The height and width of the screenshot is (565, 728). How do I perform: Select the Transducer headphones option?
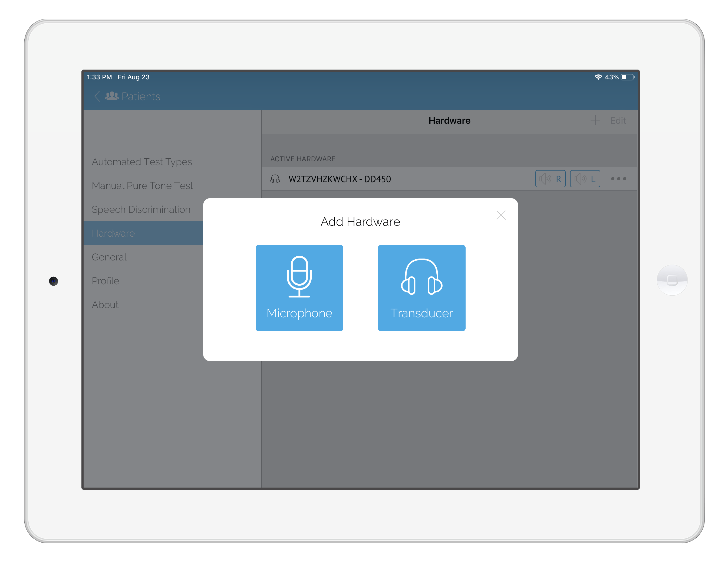[x=421, y=288]
